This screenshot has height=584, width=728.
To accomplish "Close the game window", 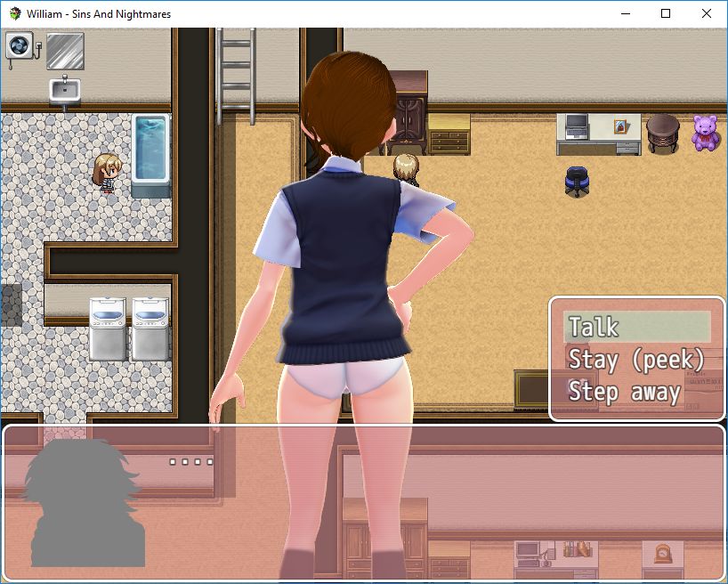I will pos(706,14).
